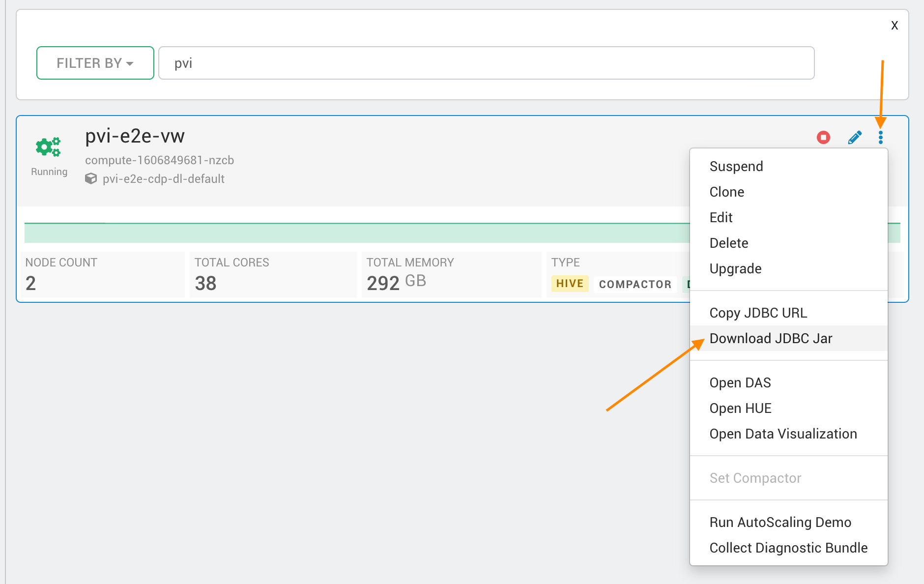Click the HIVE type tag

pyautogui.click(x=569, y=284)
